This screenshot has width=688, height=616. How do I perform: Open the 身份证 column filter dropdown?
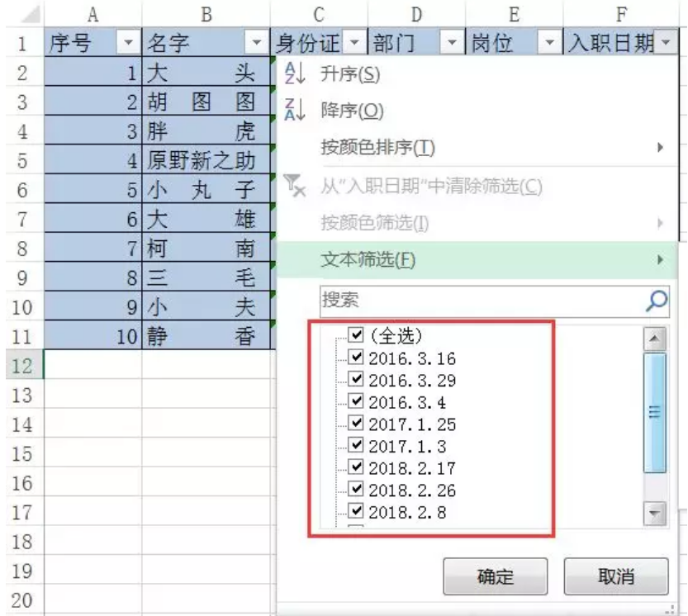(354, 42)
